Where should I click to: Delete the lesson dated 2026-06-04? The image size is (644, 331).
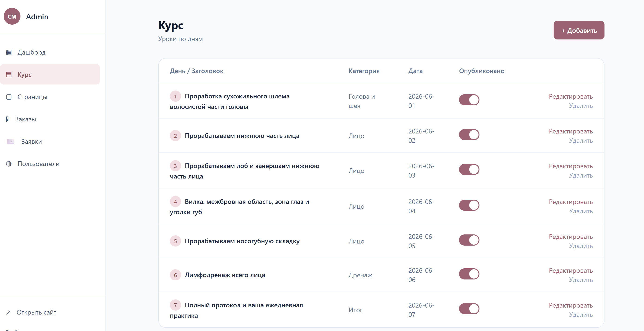581,211
